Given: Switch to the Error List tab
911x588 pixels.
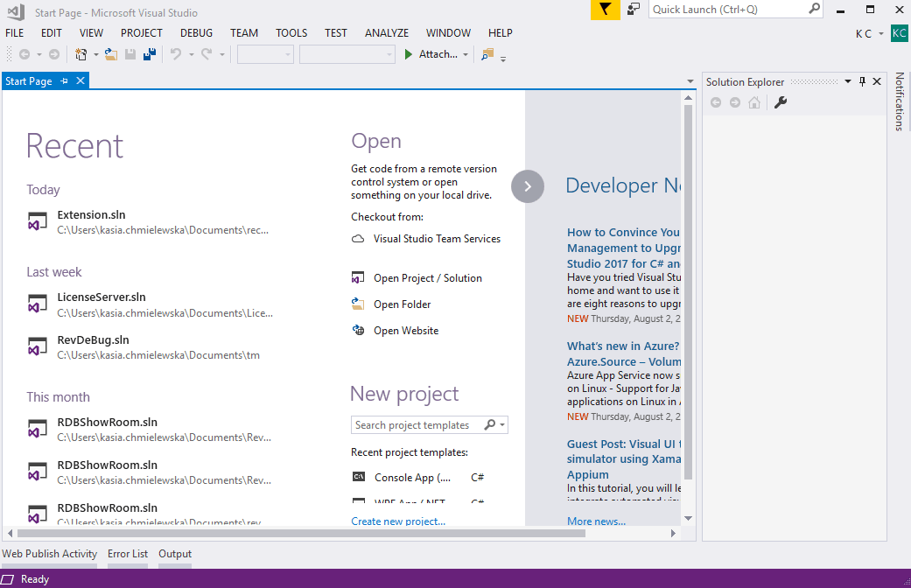Looking at the screenshot, I should click(x=128, y=554).
